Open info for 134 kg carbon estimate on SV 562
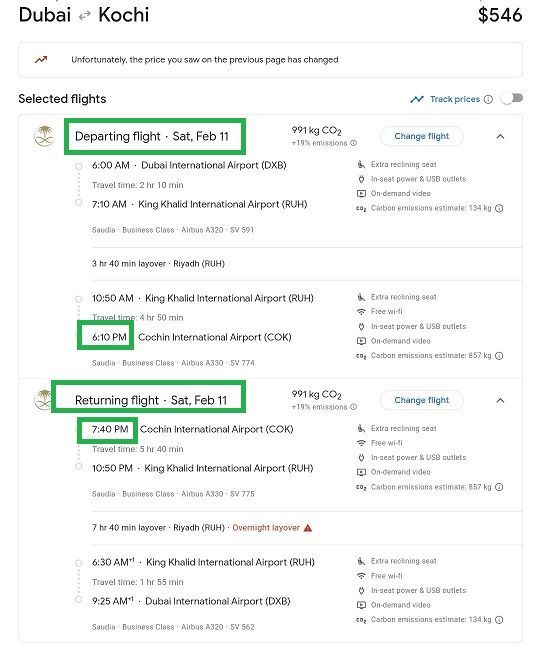535x656 pixels. pos(499,620)
